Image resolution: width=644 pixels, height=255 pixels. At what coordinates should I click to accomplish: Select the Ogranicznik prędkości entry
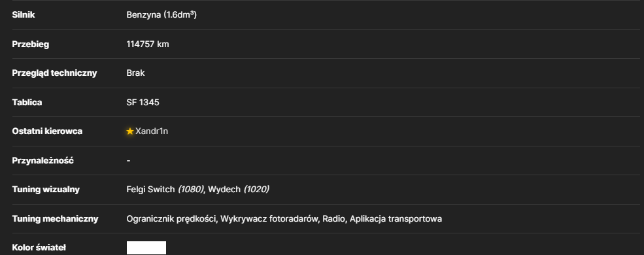coord(171,219)
